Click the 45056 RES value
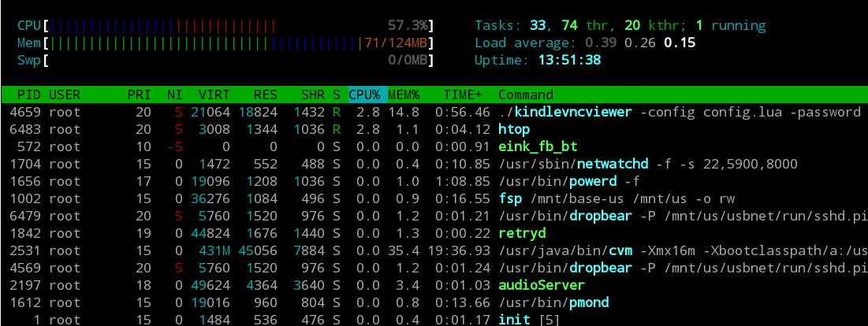The height and width of the screenshot is (326, 868). (x=258, y=250)
